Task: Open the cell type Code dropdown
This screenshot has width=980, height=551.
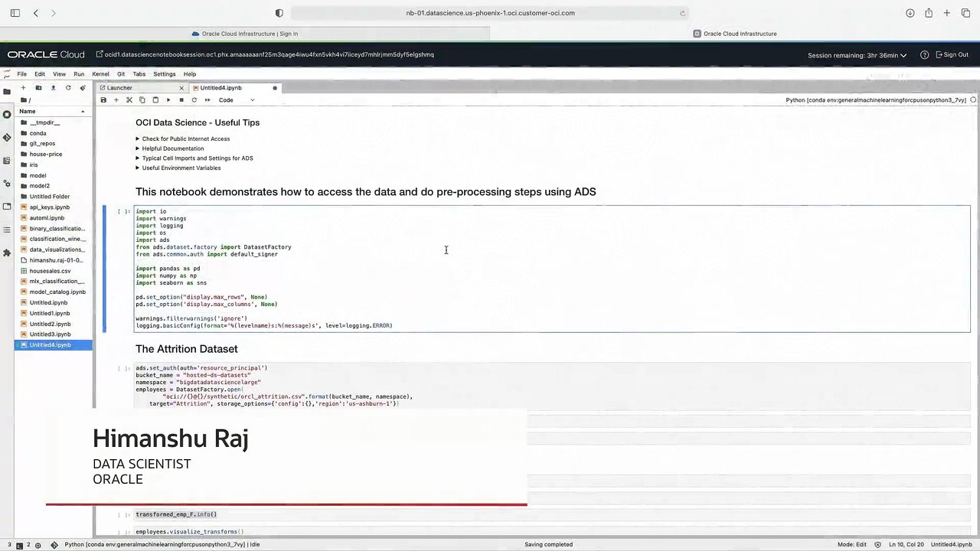Action: (237, 100)
